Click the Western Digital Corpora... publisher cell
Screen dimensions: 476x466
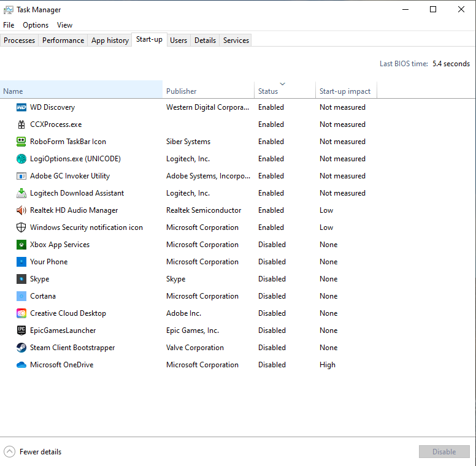pyautogui.click(x=208, y=107)
